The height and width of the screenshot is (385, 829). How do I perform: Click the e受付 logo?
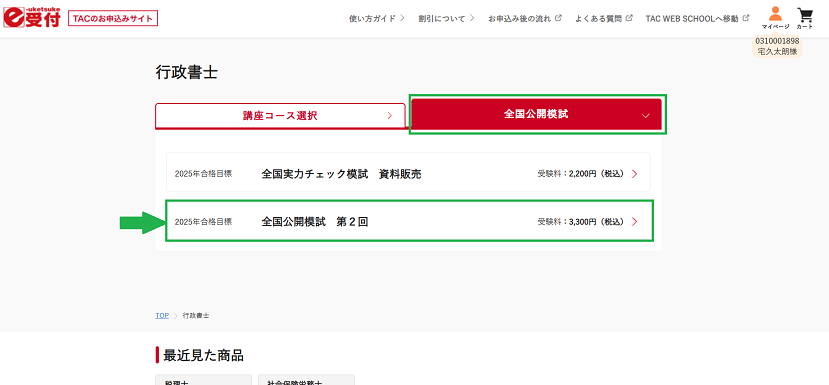click(x=32, y=18)
